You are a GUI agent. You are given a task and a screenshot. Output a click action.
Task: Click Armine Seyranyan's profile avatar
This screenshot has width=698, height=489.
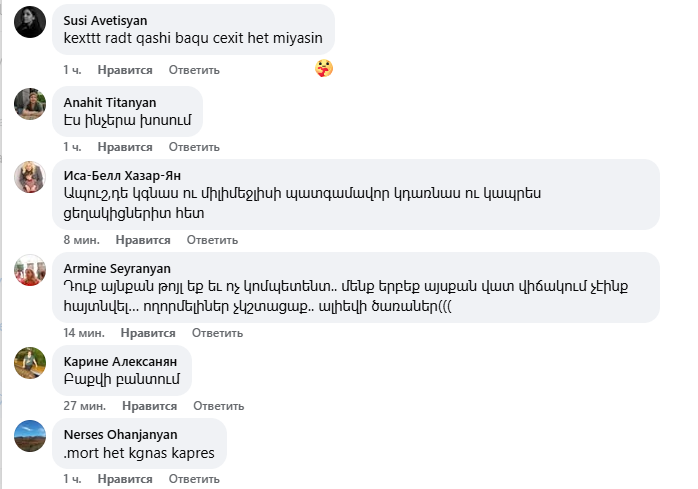[30, 270]
